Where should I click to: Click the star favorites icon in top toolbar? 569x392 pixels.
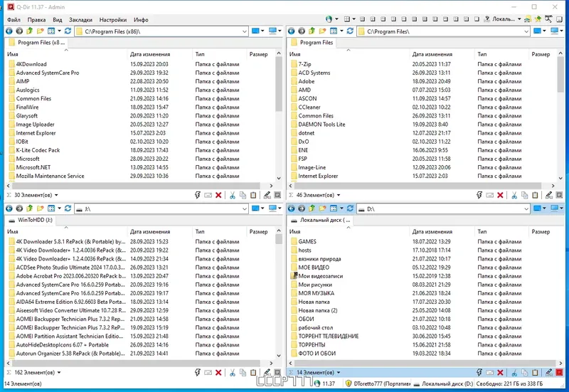click(538, 19)
